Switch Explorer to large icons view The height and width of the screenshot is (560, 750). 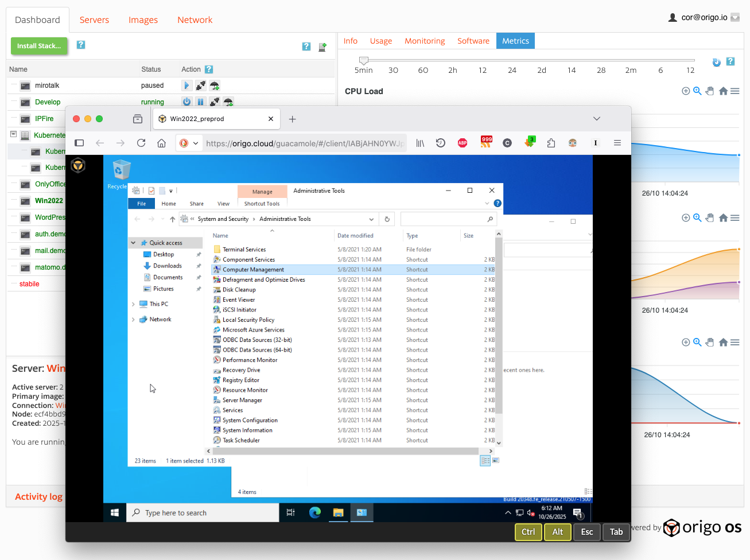coord(496,460)
